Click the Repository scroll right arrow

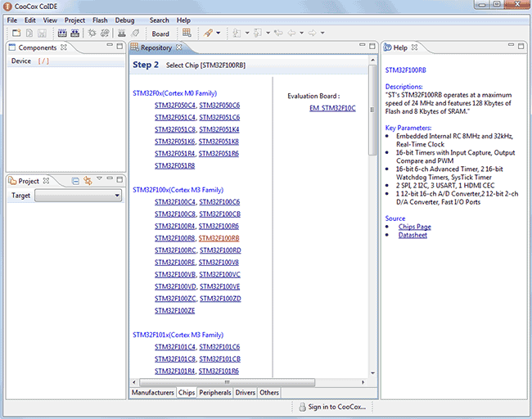tap(363, 382)
